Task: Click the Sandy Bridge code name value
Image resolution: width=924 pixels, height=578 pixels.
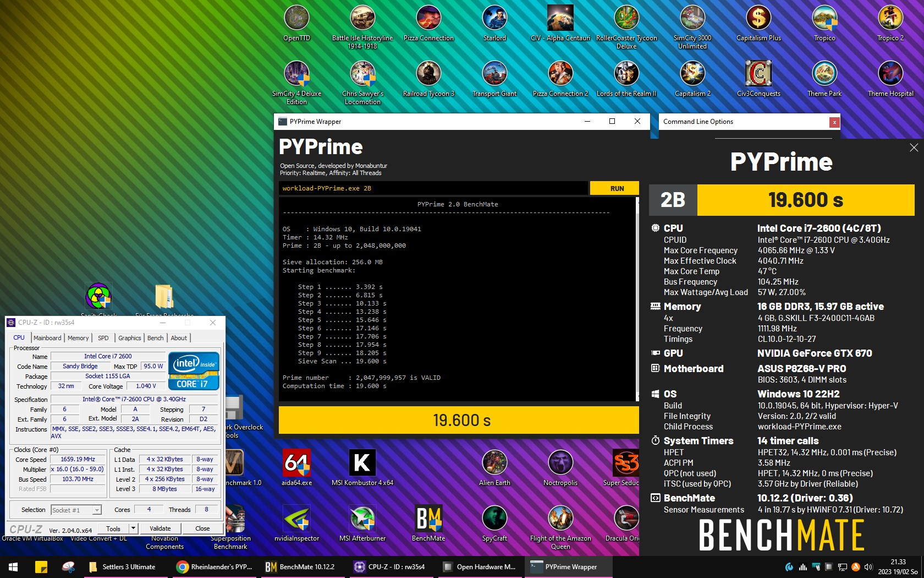Action: [x=80, y=366]
